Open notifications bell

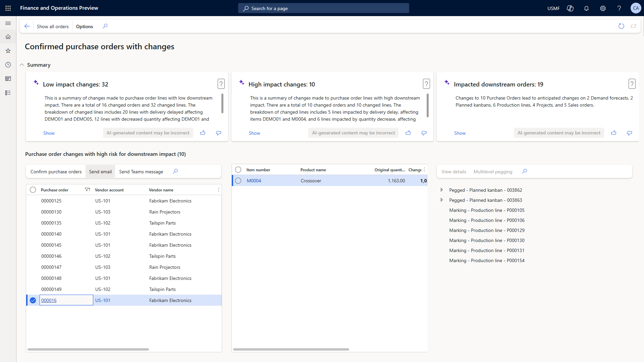click(586, 8)
